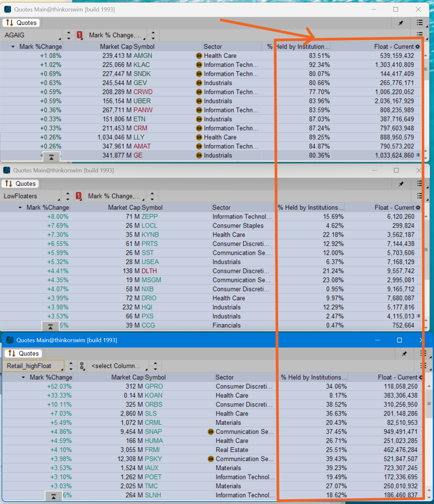Screen dimensions: 434x504
Task: Sort by Symbol in the LowFloaters window
Action: pos(152,208)
